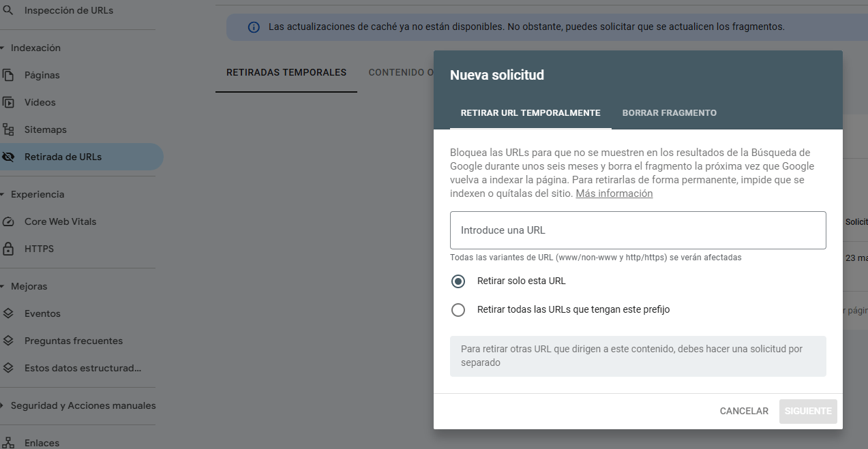
Task: Select radio Retirar solo esta URL
Action: 458,281
